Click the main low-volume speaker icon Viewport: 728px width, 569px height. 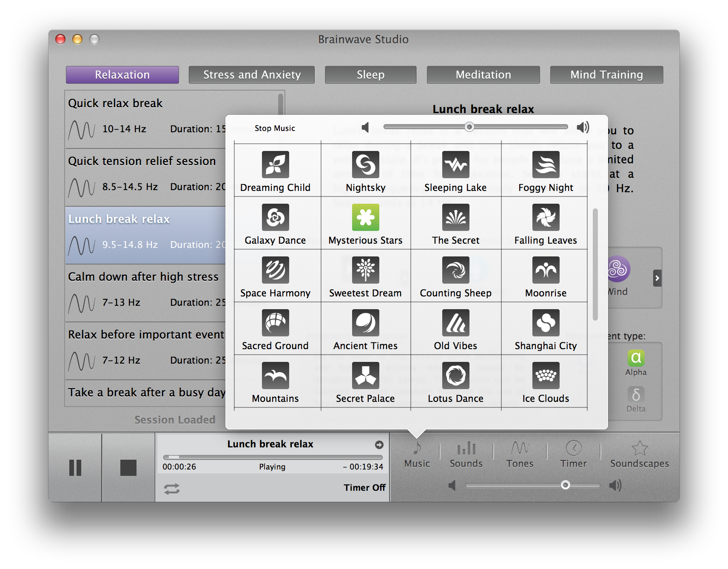pyautogui.click(x=452, y=485)
